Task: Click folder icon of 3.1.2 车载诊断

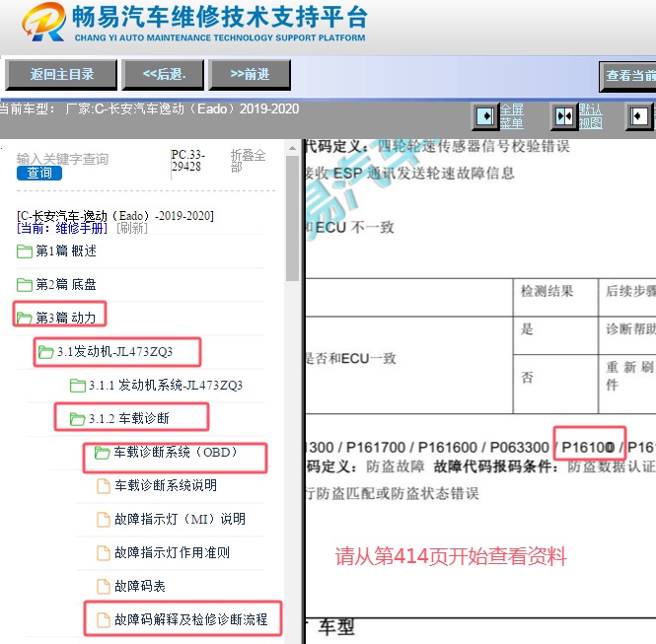Action: (78, 418)
